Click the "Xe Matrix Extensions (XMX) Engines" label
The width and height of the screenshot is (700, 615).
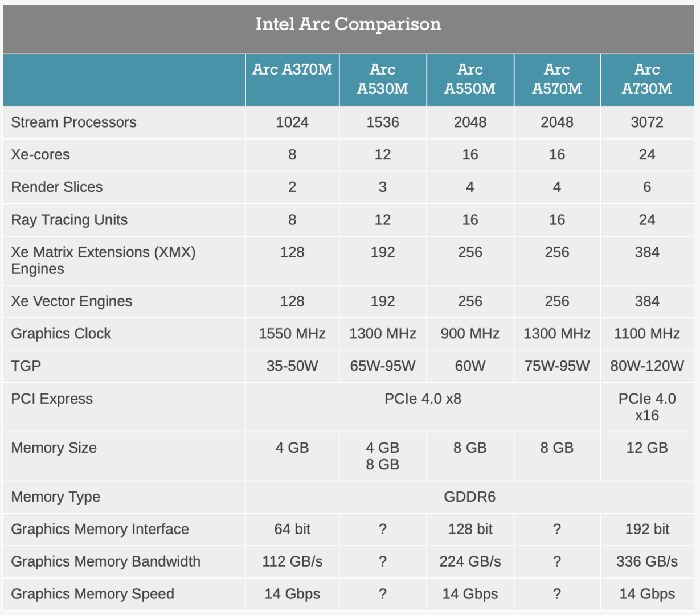click(x=103, y=261)
